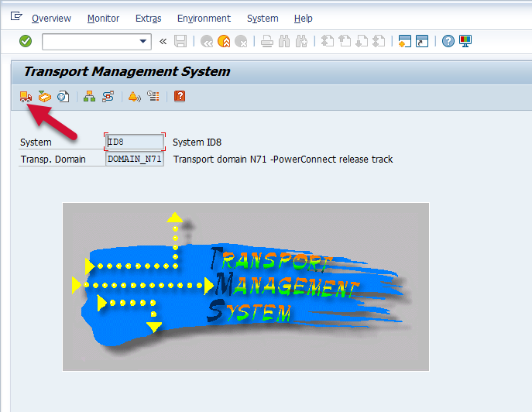Click the Transport Management System logo image
Viewport: 532px width, 412px height.
click(245, 287)
